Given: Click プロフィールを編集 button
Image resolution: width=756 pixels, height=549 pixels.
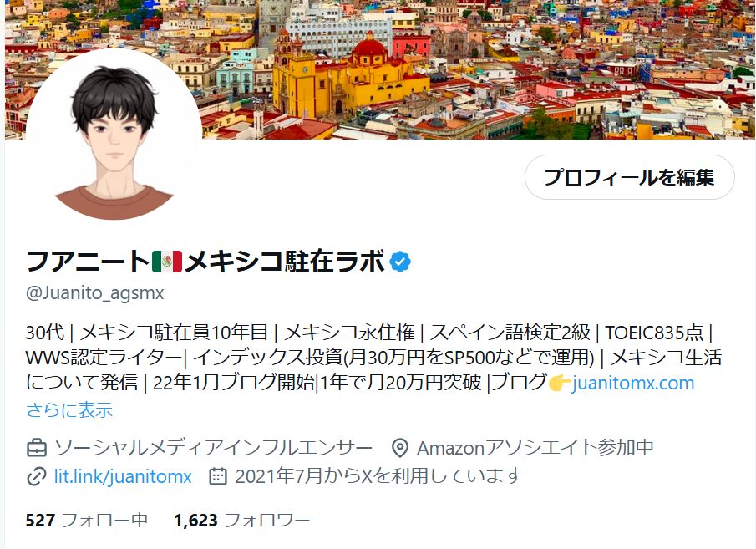Looking at the screenshot, I should [629, 177].
